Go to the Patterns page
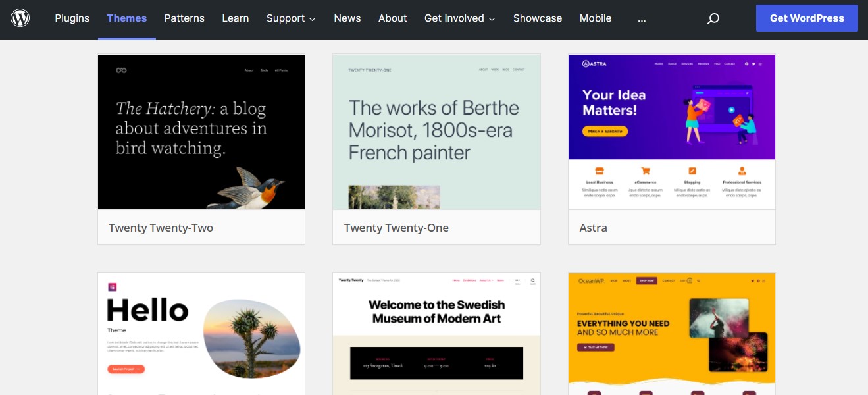868x395 pixels. point(184,18)
